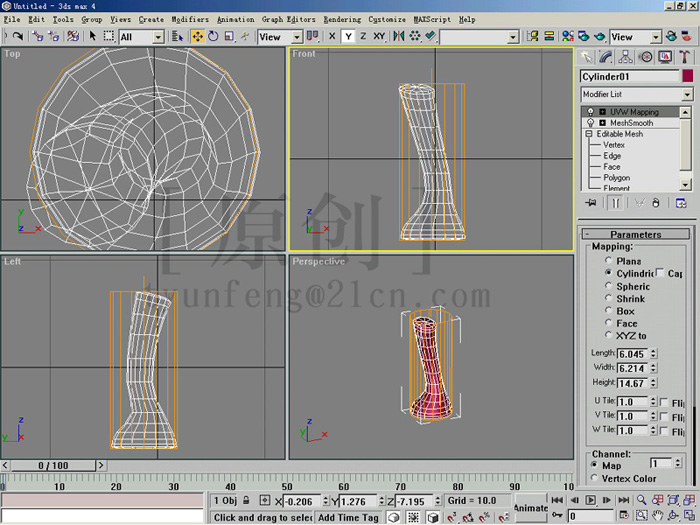Click the modifier stack scrollbar down arrow
This screenshot has width=700, height=525.
(685, 184)
